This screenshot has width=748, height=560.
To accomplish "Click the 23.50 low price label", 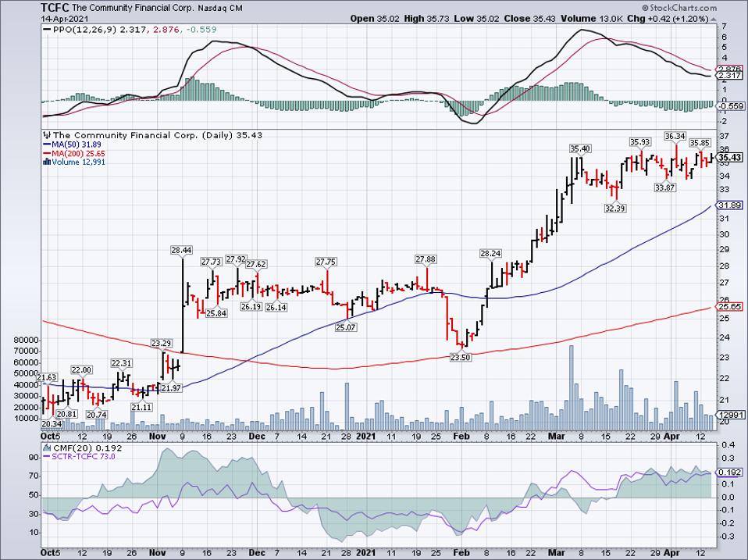I will tap(461, 357).
